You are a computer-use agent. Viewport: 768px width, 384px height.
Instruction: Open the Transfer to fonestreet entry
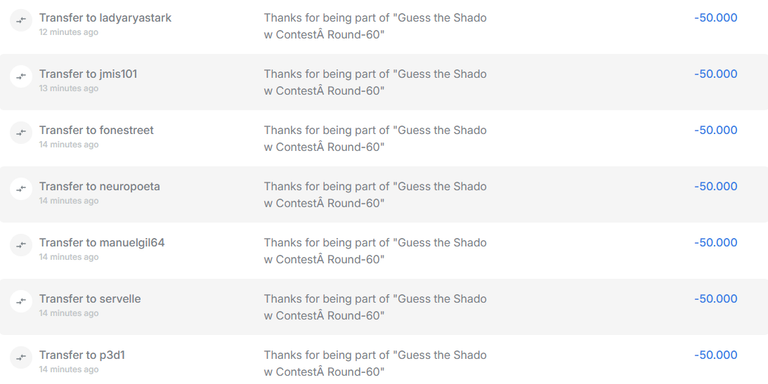pos(96,130)
